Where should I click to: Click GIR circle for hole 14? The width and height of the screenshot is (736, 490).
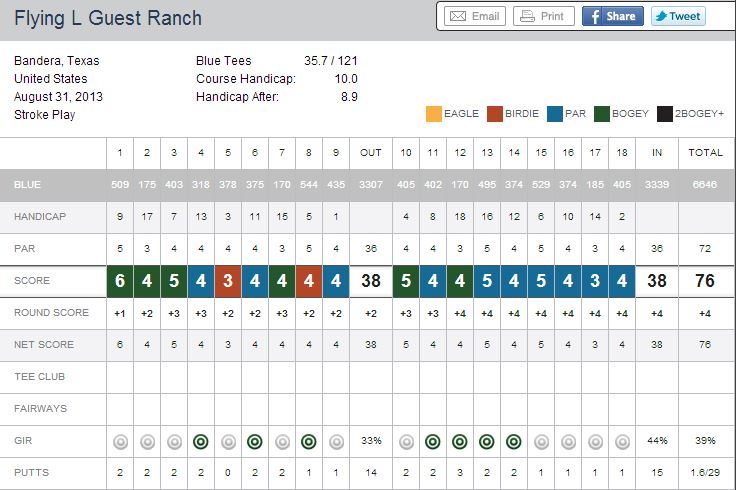pyautogui.click(x=514, y=441)
